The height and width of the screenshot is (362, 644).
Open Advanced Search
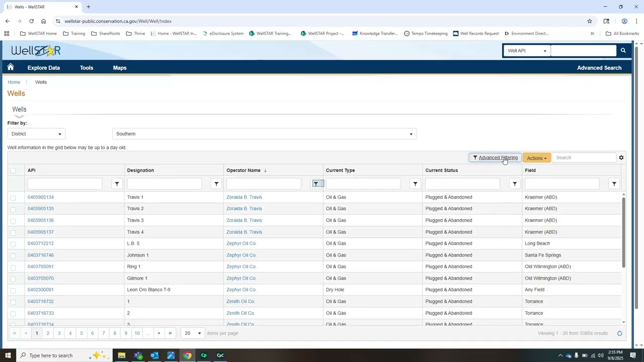coord(599,68)
